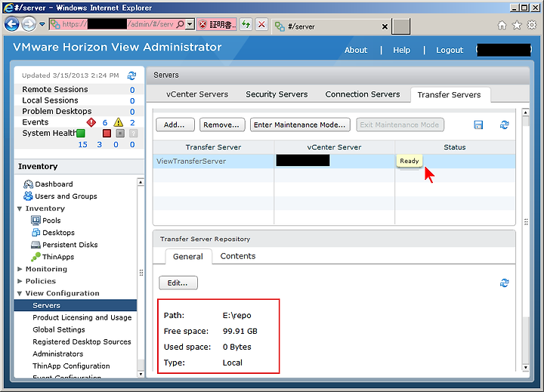
Task: Select the Transfer Servers tab
Action: (450, 95)
